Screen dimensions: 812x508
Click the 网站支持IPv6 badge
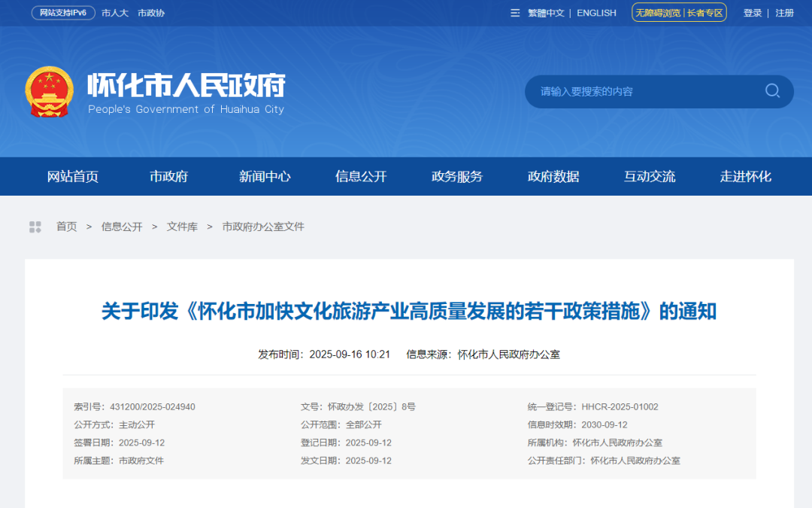click(63, 13)
